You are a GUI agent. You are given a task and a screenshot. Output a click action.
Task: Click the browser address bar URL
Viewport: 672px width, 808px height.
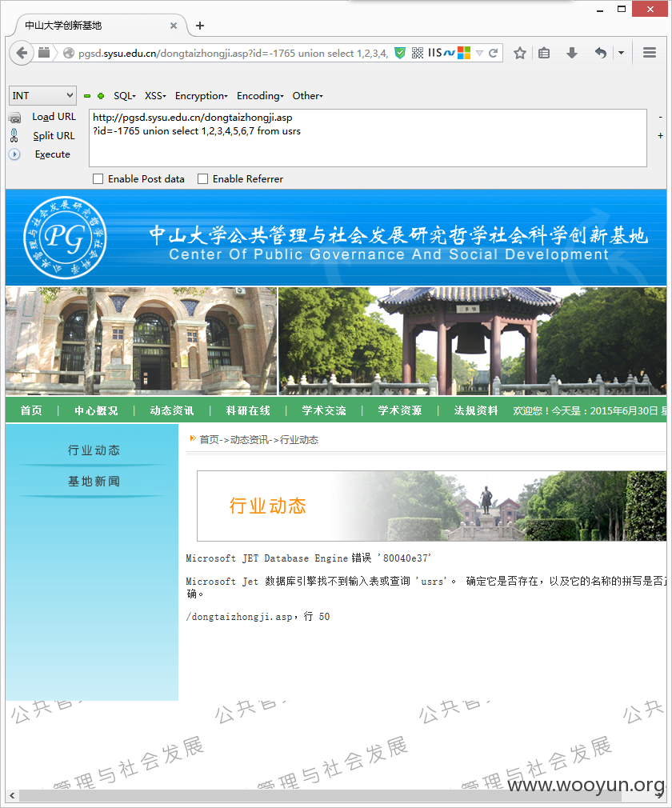(x=233, y=53)
